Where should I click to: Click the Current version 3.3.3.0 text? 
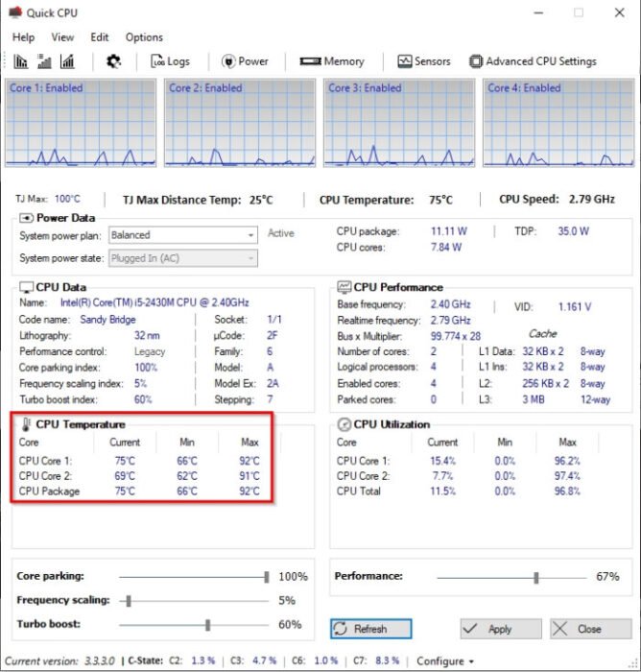[x=59, y=660]
